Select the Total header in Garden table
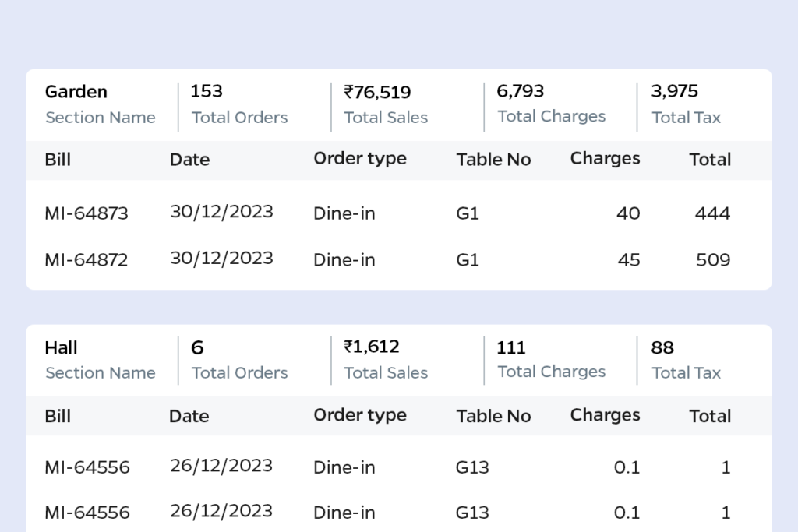Image resolution: width=798 pixels, height=532 pixels. click(x=710, y=160)
